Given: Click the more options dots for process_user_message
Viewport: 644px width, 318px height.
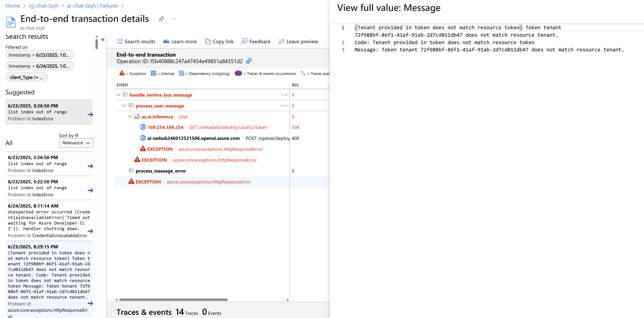Looking at the screenshot, I should (284, 106).
